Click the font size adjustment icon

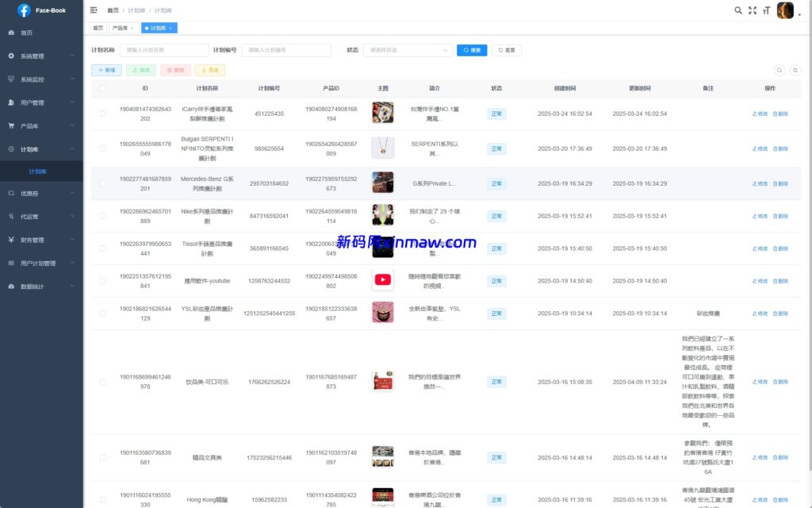pos(767,10)
